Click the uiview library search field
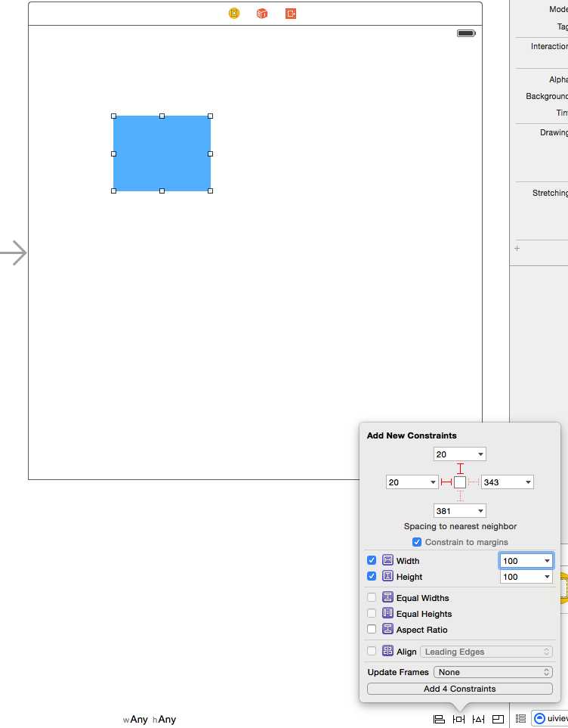The image size is (568, 728). point(551,719)
